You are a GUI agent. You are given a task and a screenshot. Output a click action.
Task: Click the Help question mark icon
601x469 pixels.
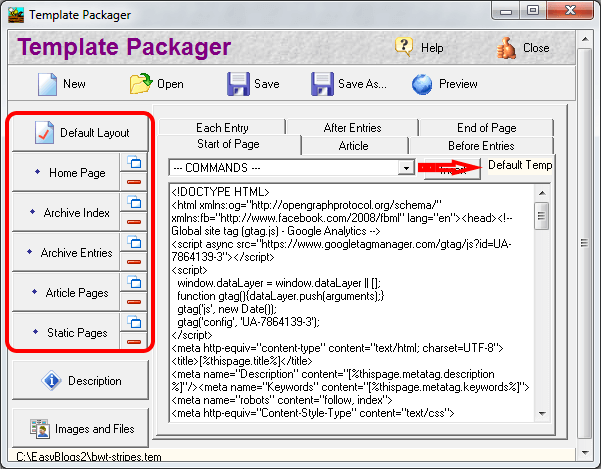[404, 47]
